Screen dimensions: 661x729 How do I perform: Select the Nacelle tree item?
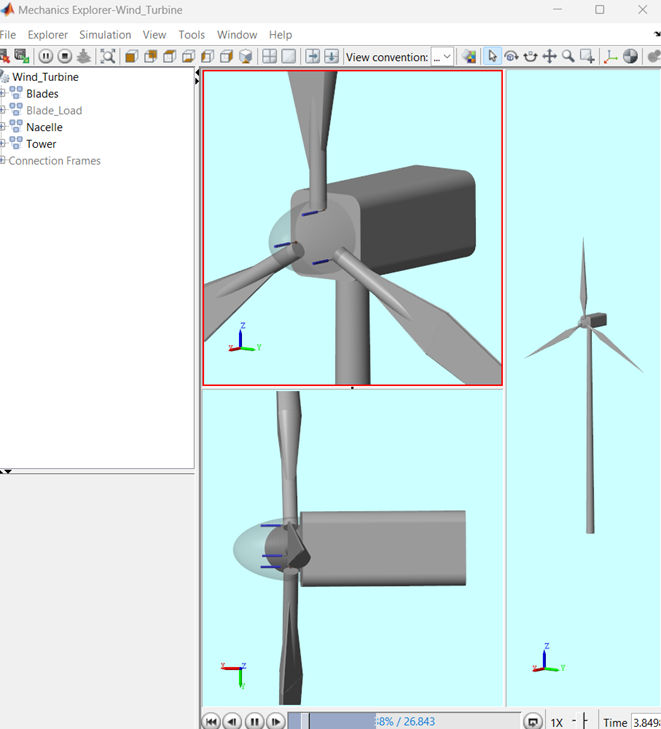[x=44, y=127]
